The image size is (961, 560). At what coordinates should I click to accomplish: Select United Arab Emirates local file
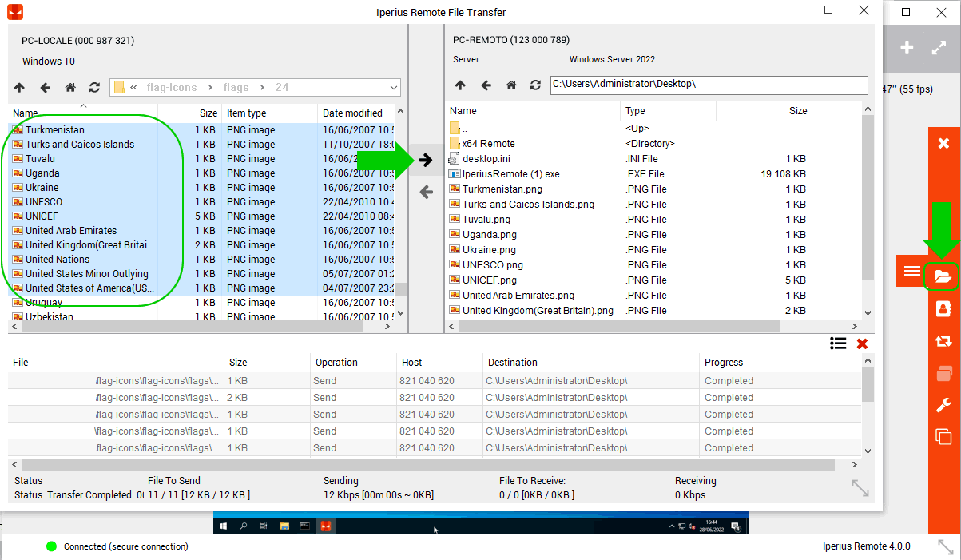click(71, 231)
